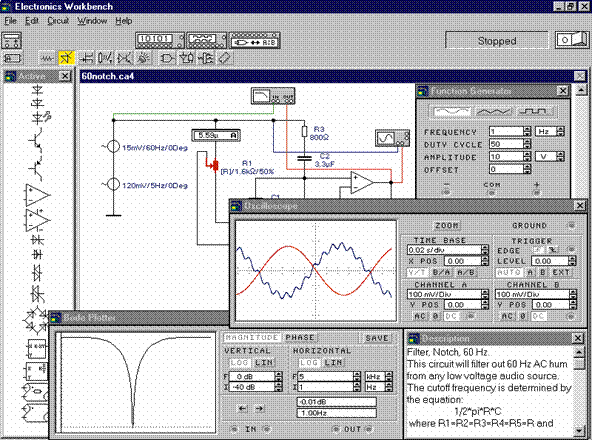Click the Bode Plotter SAVE button
592x440 pixels.
(x=377, y=338)
